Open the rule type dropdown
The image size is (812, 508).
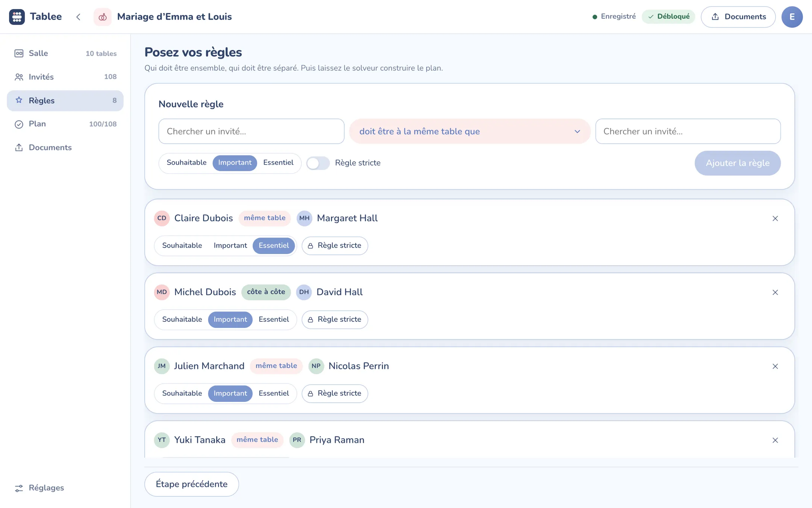[470, 131]
